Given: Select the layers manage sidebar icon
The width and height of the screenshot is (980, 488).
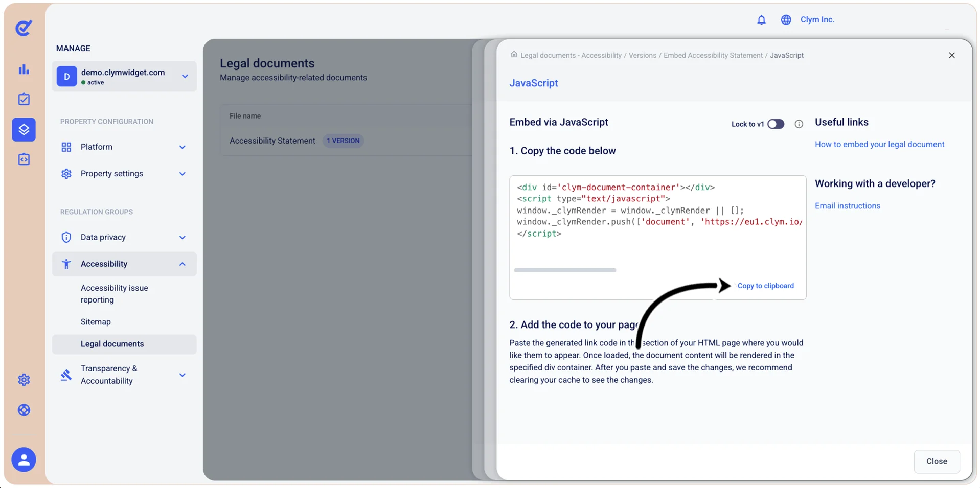Looking at the screenshot, I should click(x=24, y=129).
